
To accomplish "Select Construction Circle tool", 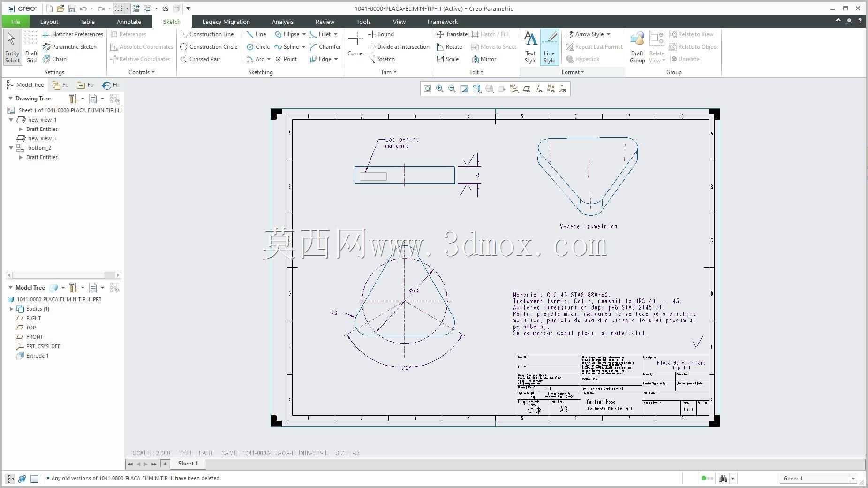I will pos(209,47).
